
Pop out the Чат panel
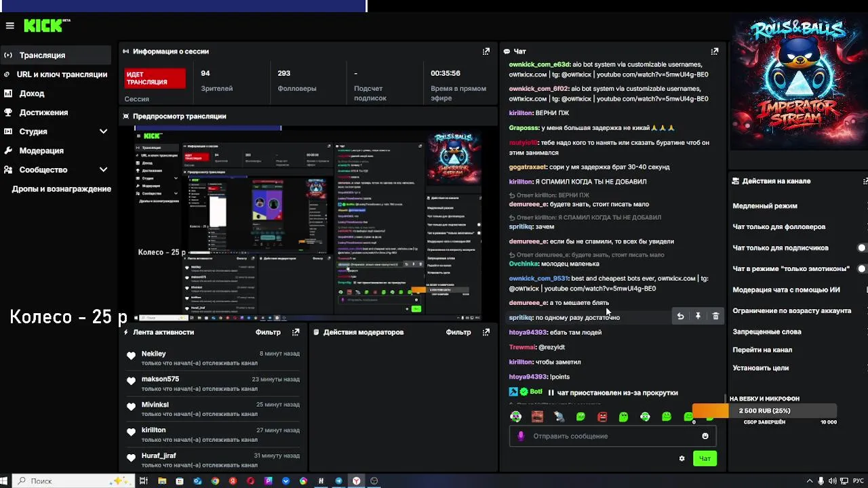coord(714,52)
